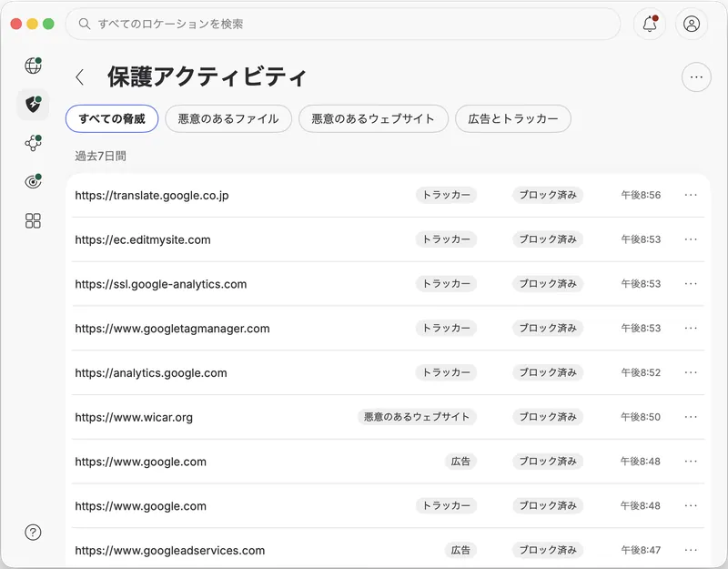Click the 午後8:52 timestamp
This screenshot has width=728, height=569.
click(641, 372)
